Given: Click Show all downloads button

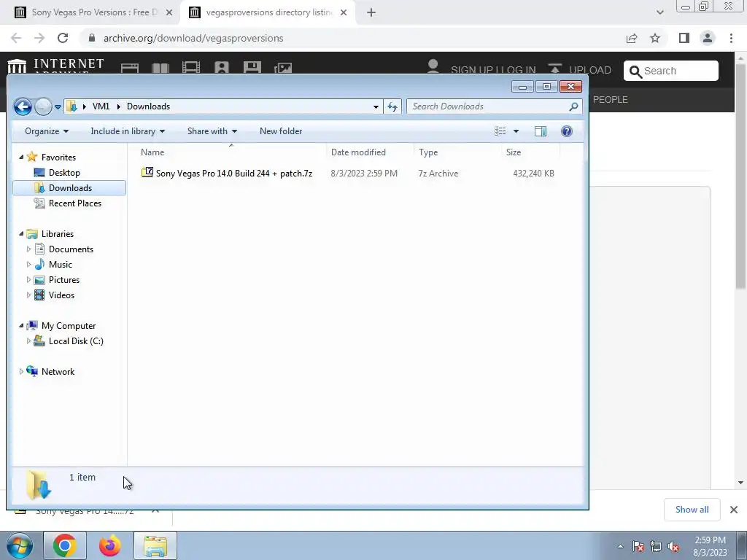Looking at the screenshot, I should 692,510.
